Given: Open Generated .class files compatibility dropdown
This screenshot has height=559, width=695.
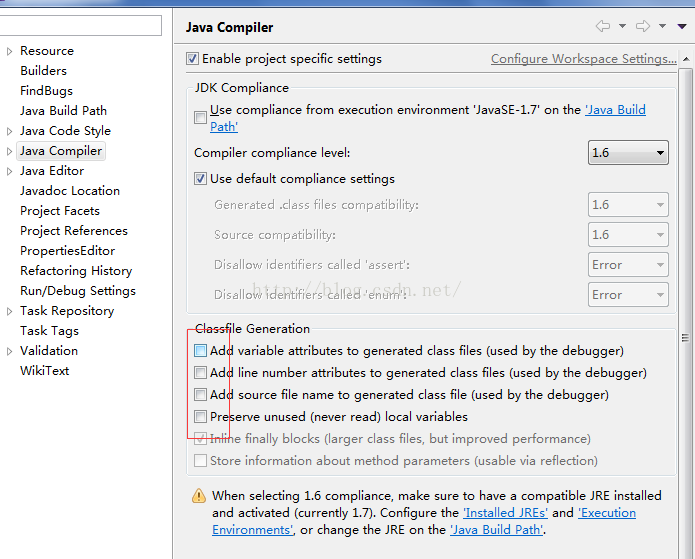Looking at the screenshot, I should click(x=628, y=205).
